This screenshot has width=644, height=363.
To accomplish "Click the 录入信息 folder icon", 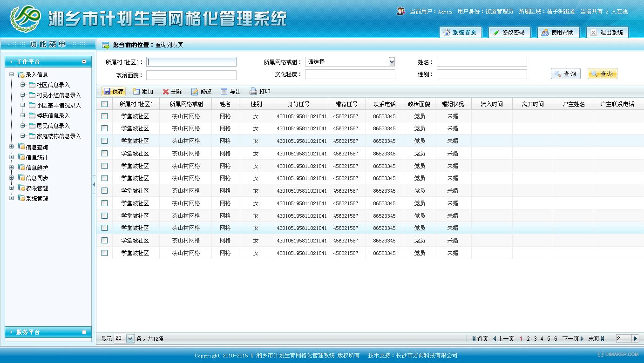I will point(21,74).
